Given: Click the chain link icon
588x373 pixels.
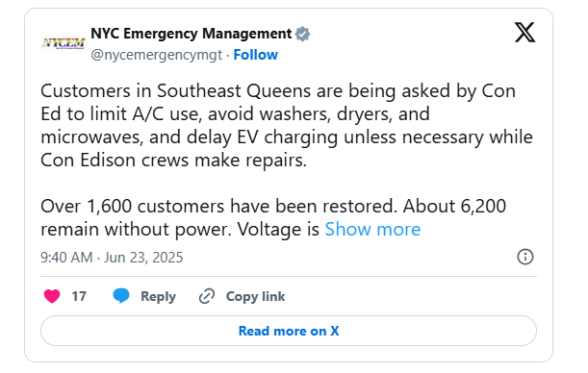Looking at the screenshot, I should 207,296.
